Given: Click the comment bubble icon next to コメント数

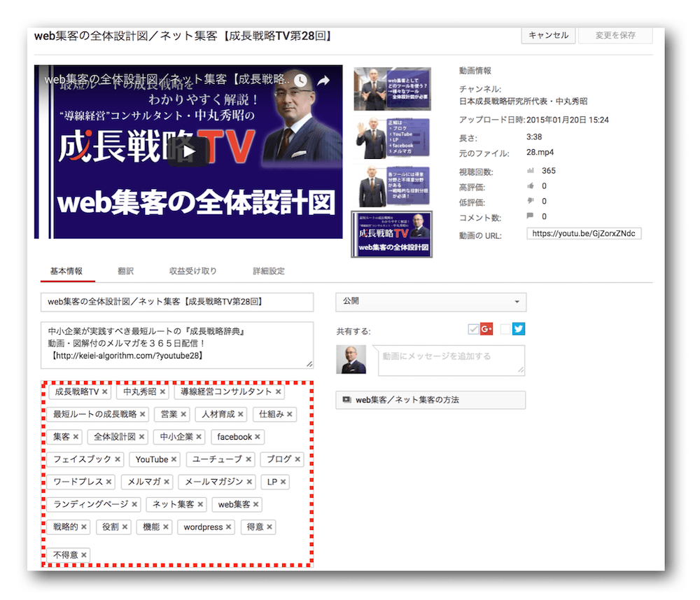Looking at the screenshot, I should [531, 215].
